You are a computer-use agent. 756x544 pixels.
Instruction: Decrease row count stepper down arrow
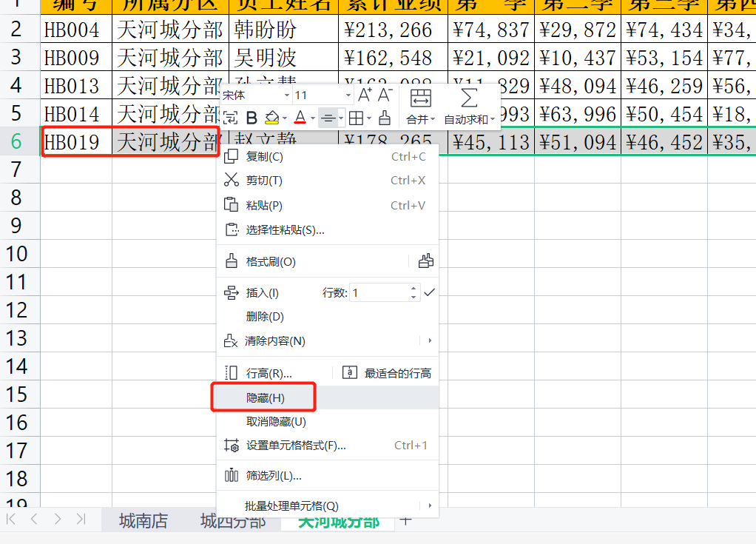tap(414, 297)
